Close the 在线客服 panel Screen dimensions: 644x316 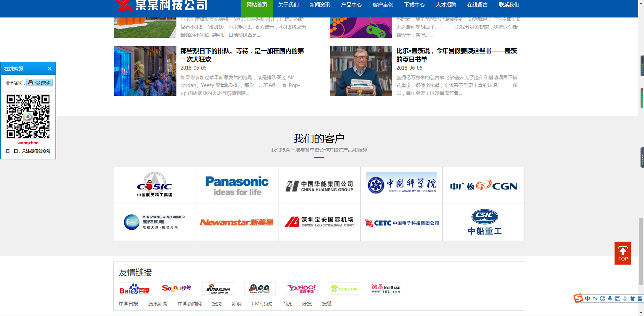[x=49, y=69]
